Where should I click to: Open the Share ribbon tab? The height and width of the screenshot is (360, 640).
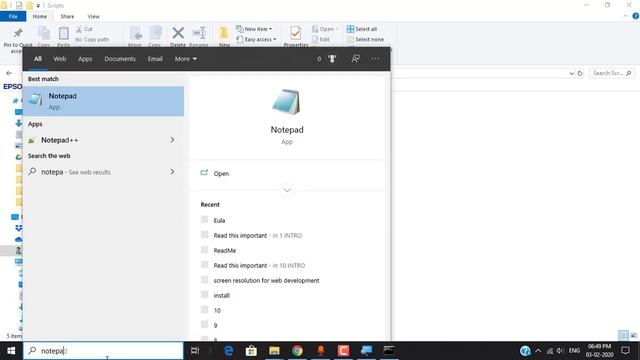coord(67,16)
